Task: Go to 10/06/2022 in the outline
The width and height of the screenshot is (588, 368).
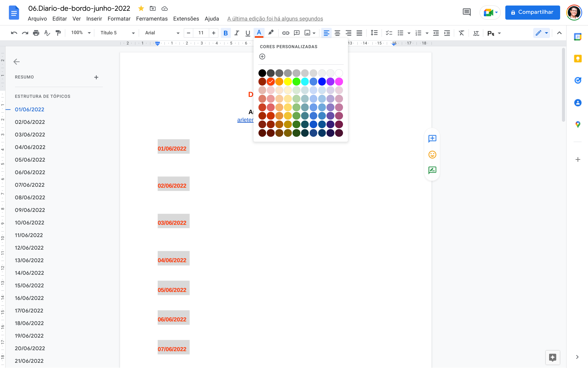Action: 29,223
